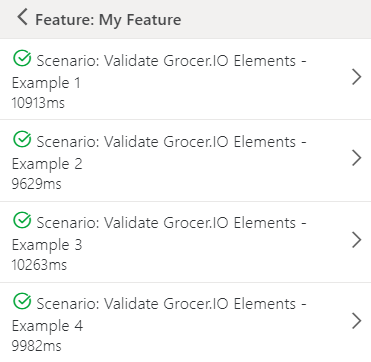This screenshot has width=371, height=362.
Task: Click the Example 4 label text
Action: click(47, 327)
